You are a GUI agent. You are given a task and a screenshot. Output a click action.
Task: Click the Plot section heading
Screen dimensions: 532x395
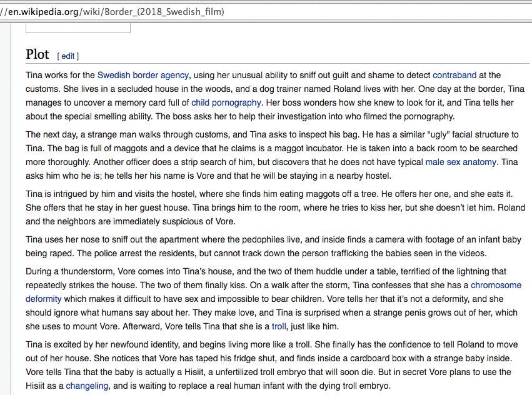pos(38,54)
